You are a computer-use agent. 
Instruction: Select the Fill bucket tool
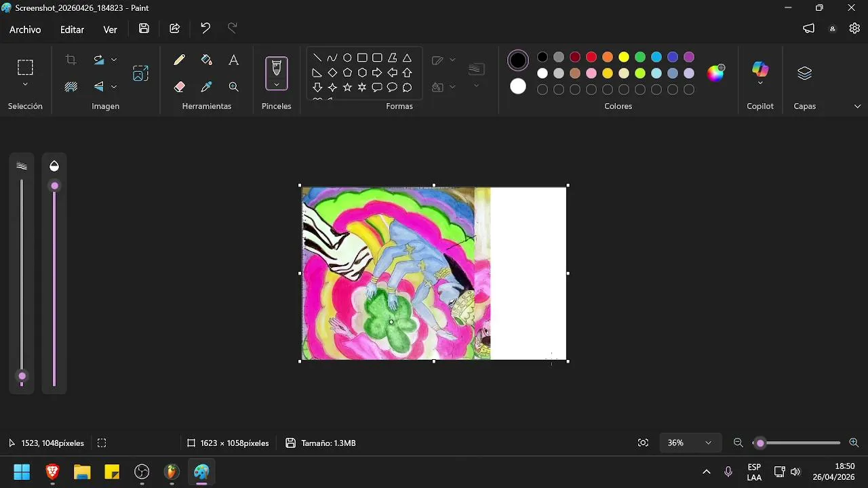(207, 60)
